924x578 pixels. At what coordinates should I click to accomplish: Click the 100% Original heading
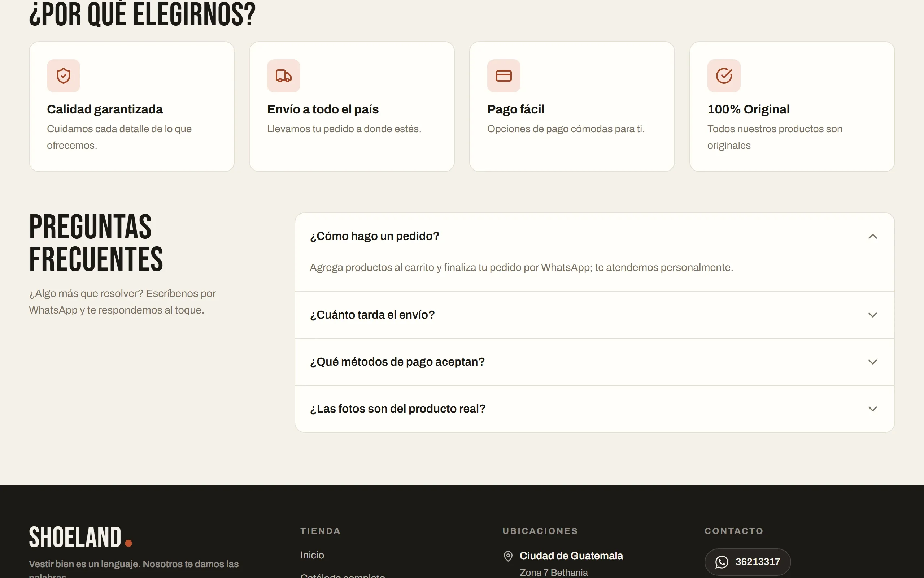[x=748, y=109]
